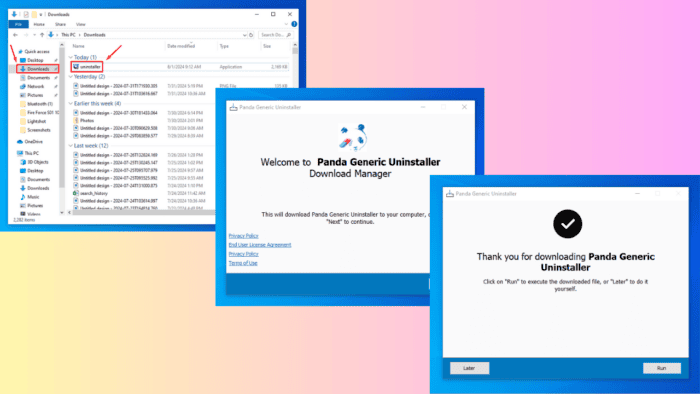Screen dimensions: 700x394
Task: Click the Run button
Action: (662, 368)
